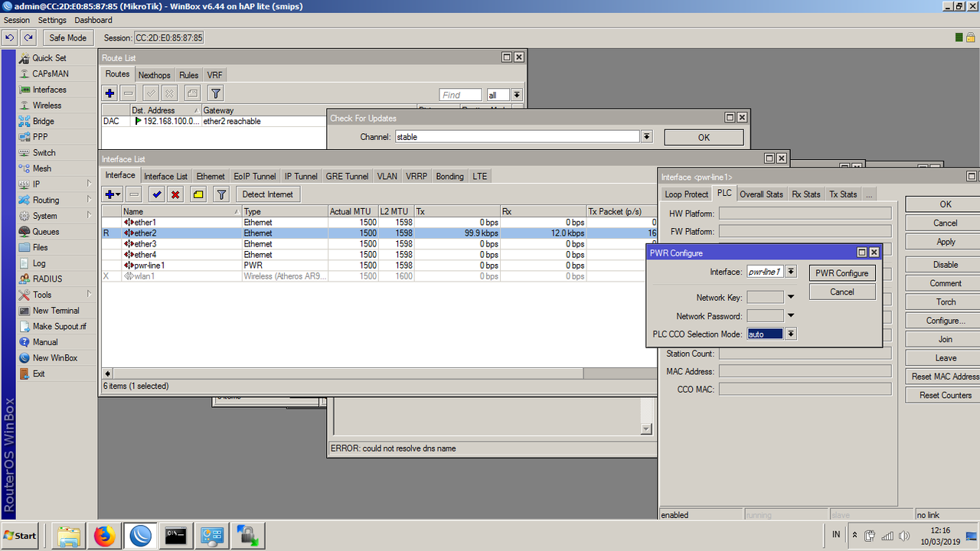Viewport: 980px width, 551px height.
Task: Click the Redo arrow in WinBox toolbar
Action: pyautogui.click(x=28, y=37)
